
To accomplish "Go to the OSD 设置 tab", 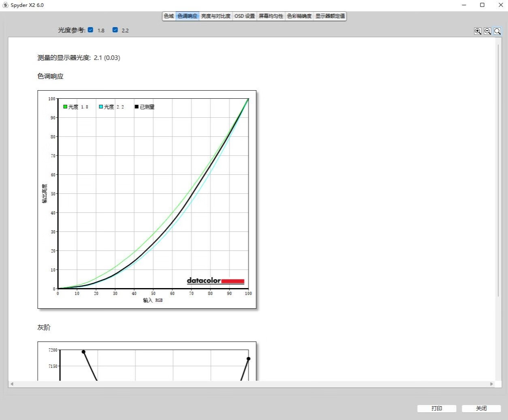I will tap(245, 16).
